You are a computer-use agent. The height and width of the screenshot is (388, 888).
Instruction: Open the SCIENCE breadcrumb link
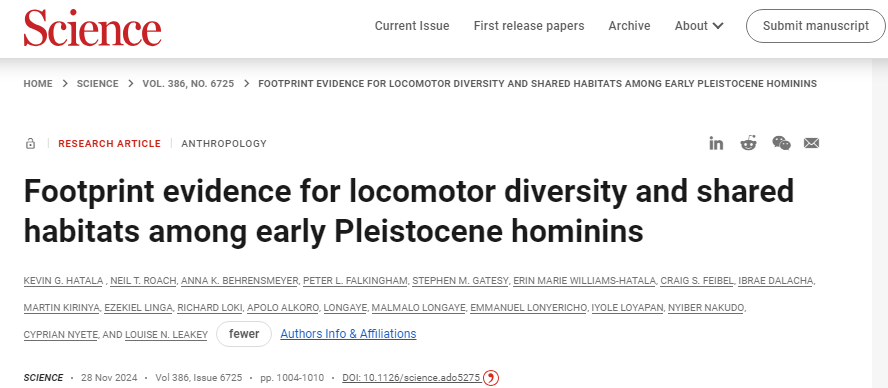pos(97,84)
